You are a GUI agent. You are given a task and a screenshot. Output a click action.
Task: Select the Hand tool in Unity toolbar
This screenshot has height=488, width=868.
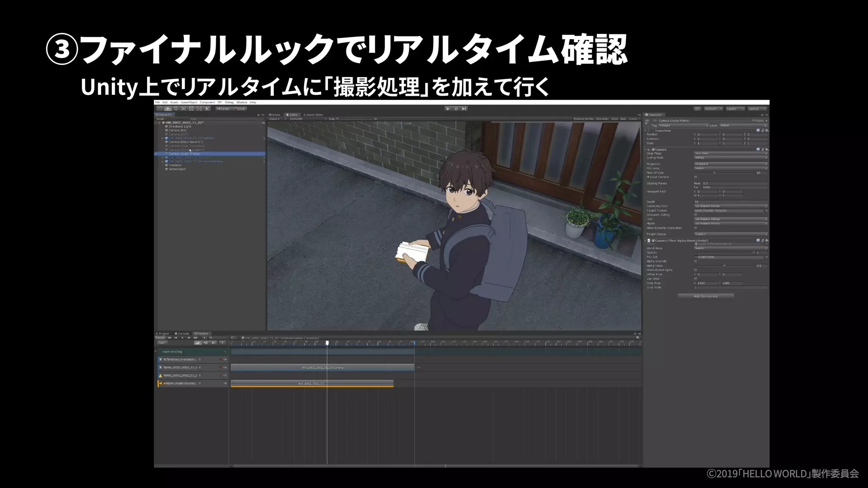(160, 109)
